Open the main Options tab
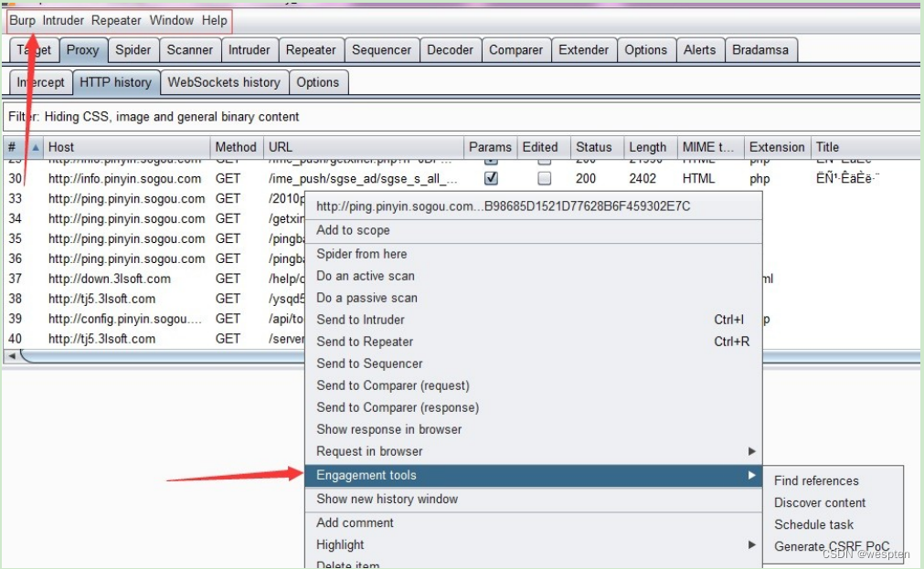The width and height of the screenshot is (924, 569). [646, 50]
